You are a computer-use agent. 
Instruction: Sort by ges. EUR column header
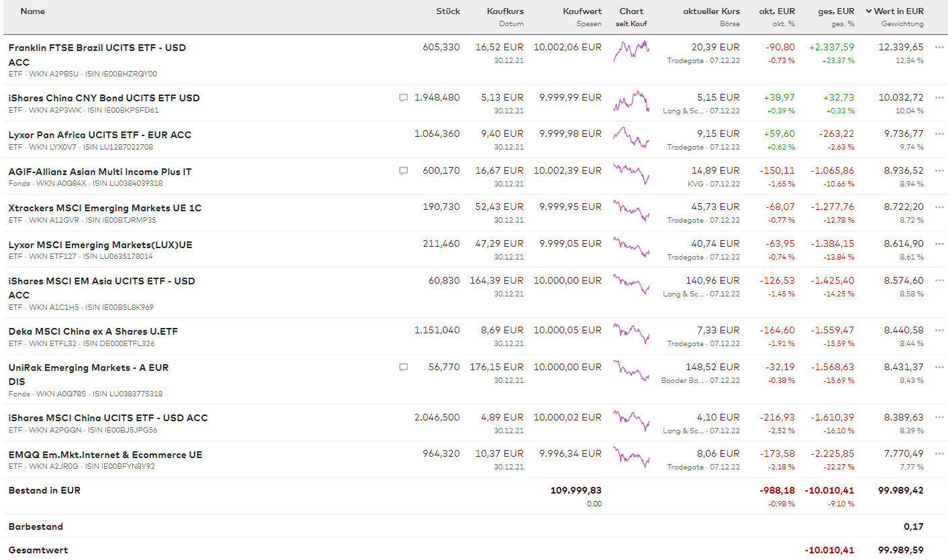pyautogui.click(x=836, y=11)
